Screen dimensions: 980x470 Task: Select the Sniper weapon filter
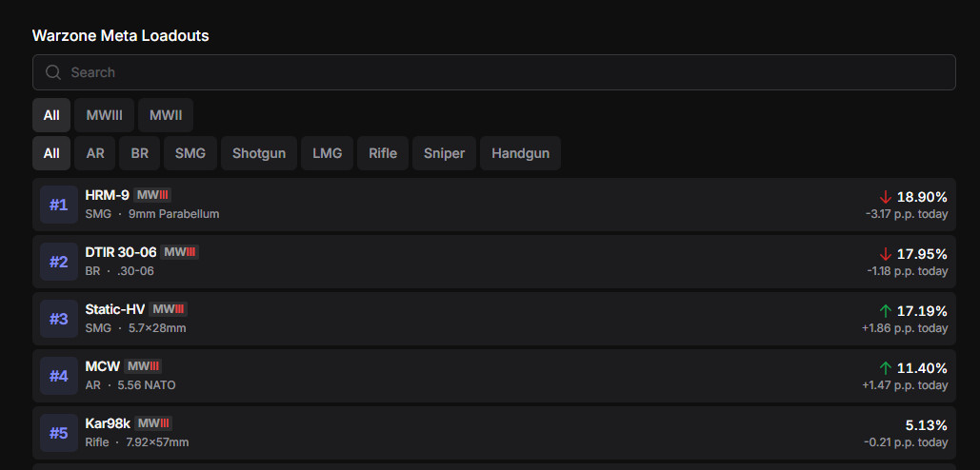[444, 153]
